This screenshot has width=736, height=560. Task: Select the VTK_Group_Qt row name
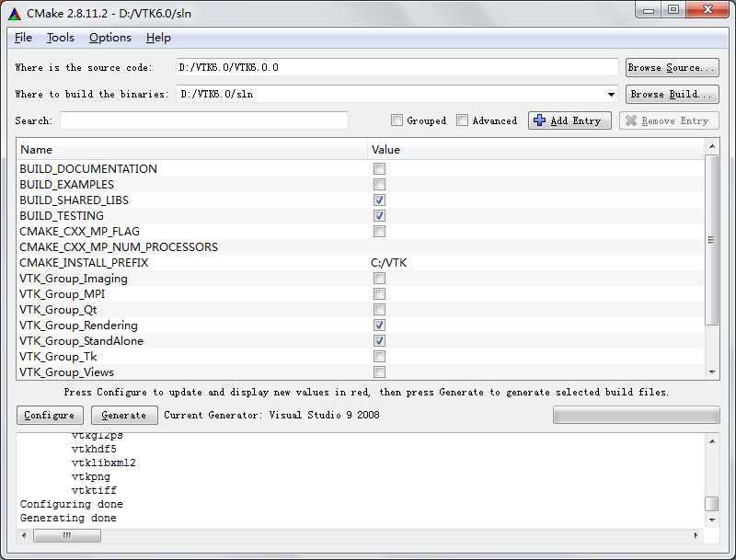click(x=58, y=310)
